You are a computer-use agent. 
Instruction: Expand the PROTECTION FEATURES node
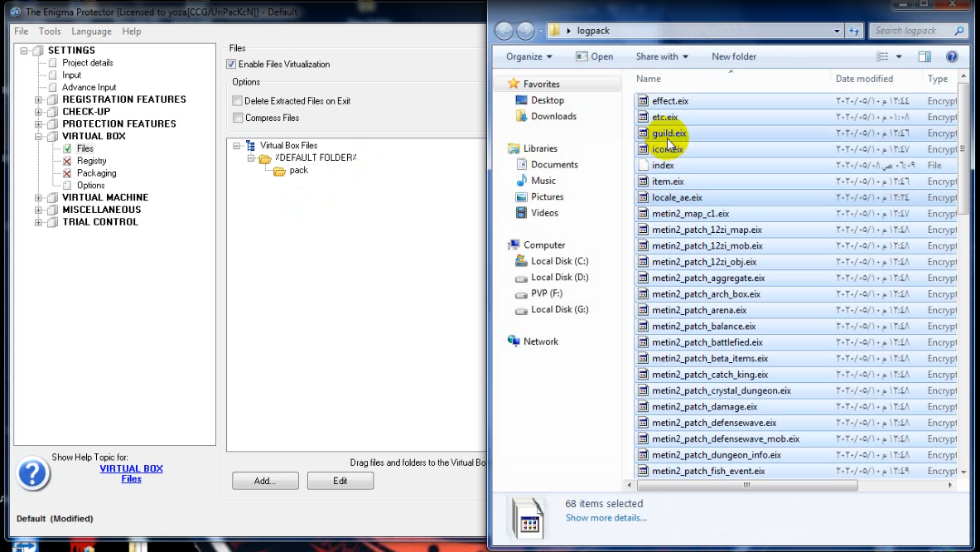[x=39, y=124]
